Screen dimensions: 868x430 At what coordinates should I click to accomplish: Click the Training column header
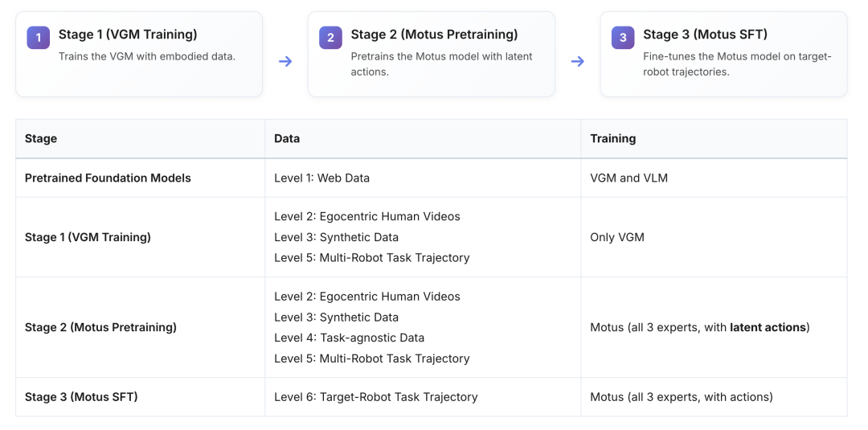(612, 138)
